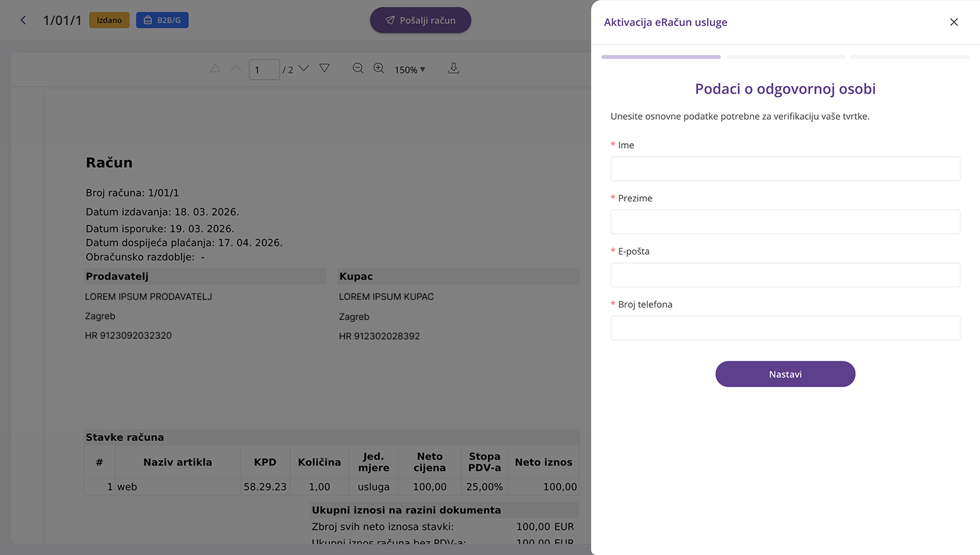Click the Broj telefona input
The height and width of the screenshot is (555, 980).
click(785, 328)
